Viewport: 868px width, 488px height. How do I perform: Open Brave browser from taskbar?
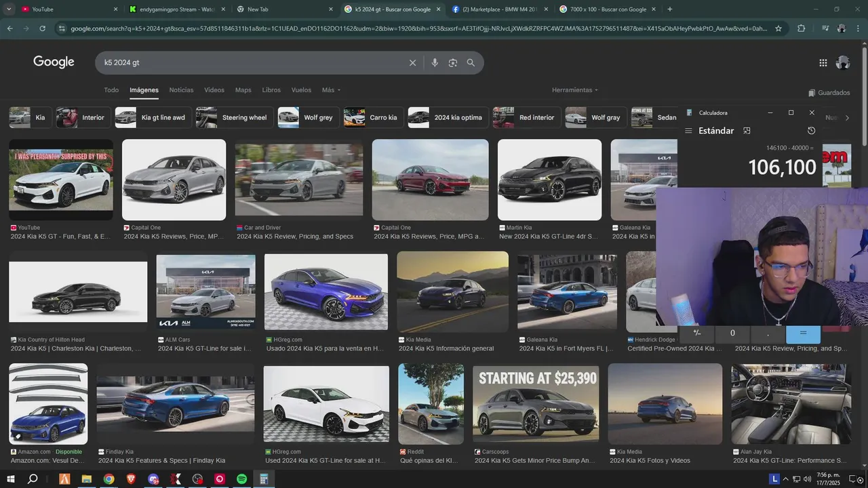(131, 479)
